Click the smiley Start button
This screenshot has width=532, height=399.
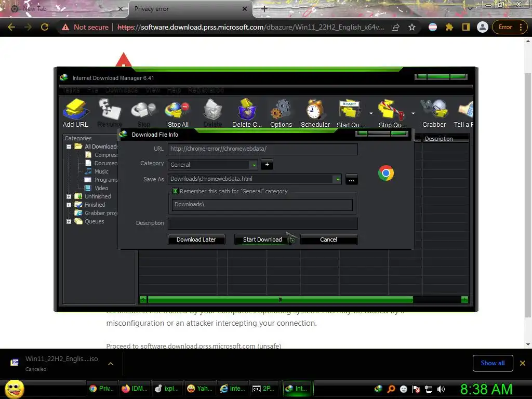pos(14,389)
